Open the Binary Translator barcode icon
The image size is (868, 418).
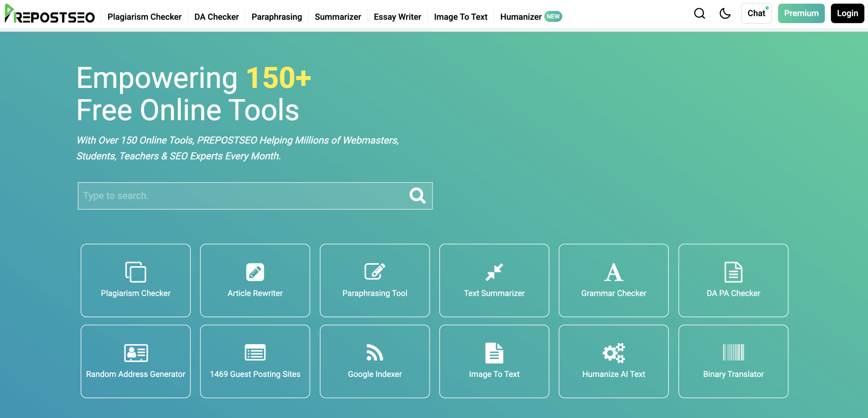(x=733, y=353)
